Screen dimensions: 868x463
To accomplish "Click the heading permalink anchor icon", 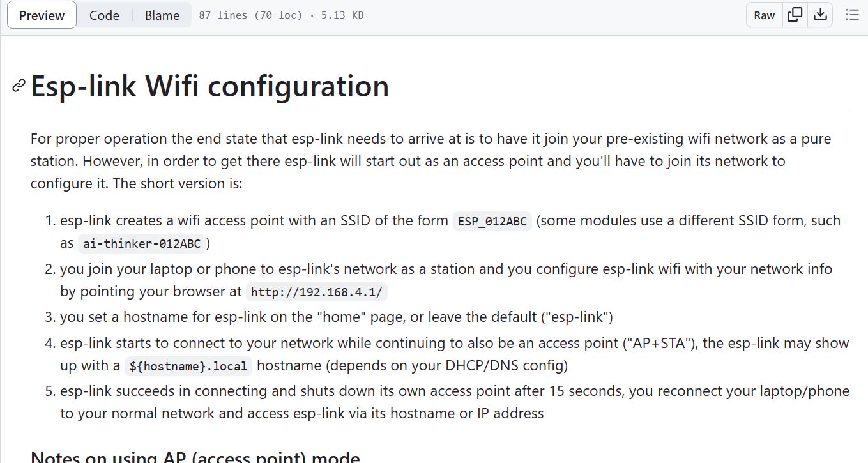I will [x=19, y=86].
